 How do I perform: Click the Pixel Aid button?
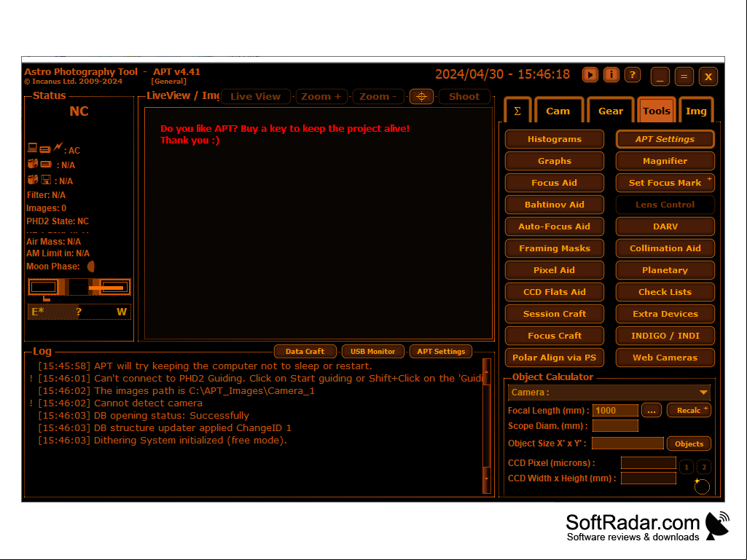point(555,270)
